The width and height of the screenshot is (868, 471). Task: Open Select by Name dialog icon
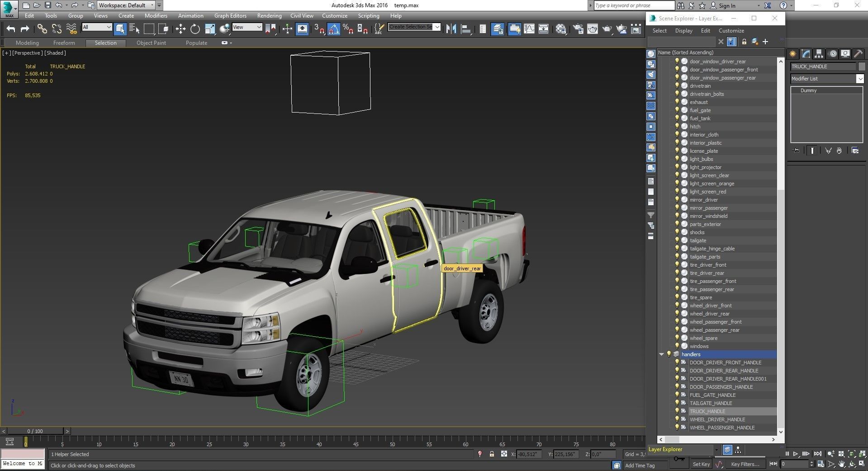coord(134,29)
